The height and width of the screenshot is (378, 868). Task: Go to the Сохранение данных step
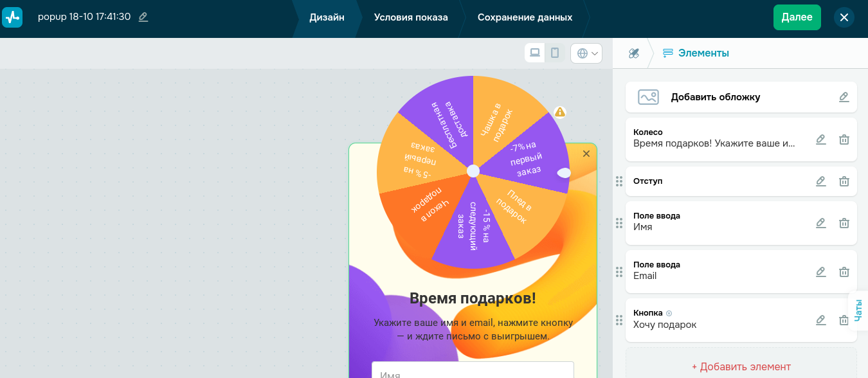(525, 17)
